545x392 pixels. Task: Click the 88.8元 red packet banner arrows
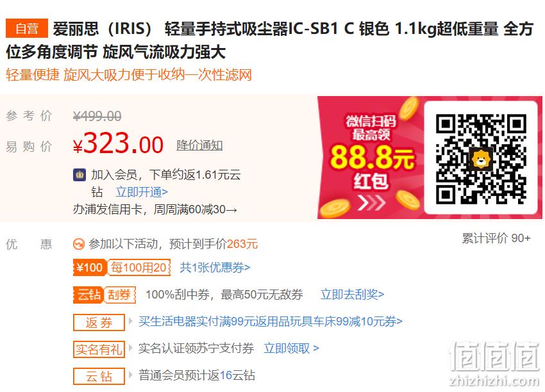pos(371,203)
